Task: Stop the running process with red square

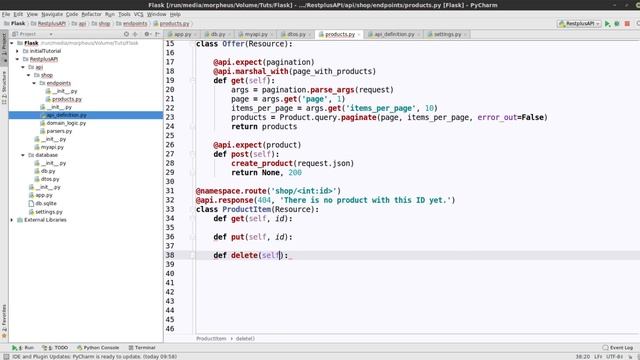Action: pos(627,24)
